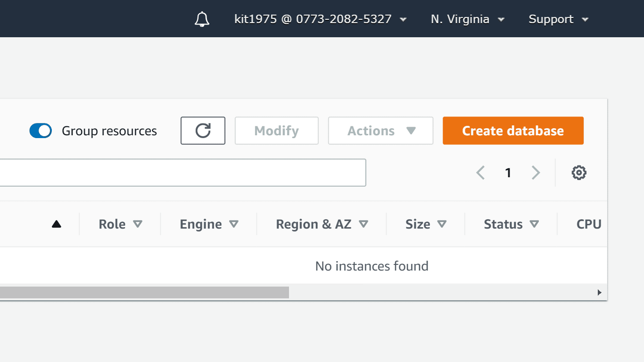Viewport: 644px width, 362px height.
Task: Open the Engine column filter dropdown
Action: pyautogui.click(x=235, y=224)
